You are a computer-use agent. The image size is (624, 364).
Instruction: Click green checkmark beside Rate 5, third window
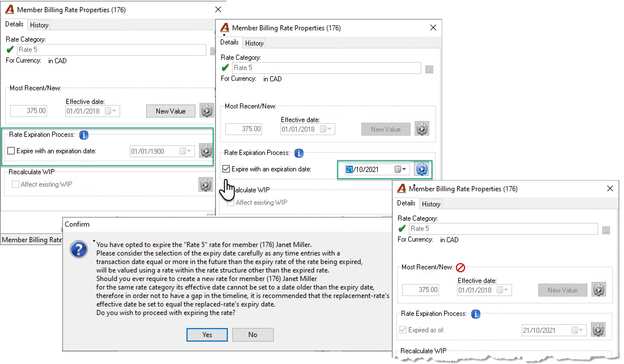pos(402,228)
